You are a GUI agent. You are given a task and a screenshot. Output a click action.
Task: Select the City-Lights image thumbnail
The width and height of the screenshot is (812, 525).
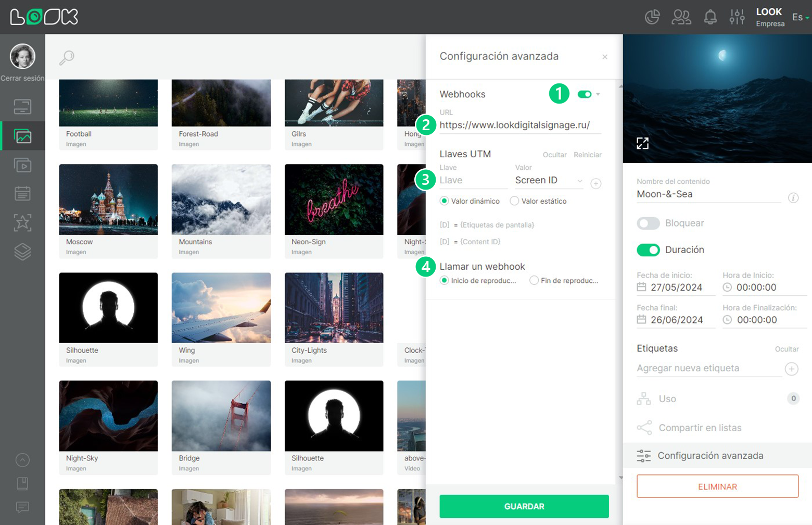click(x=334, y=308)
